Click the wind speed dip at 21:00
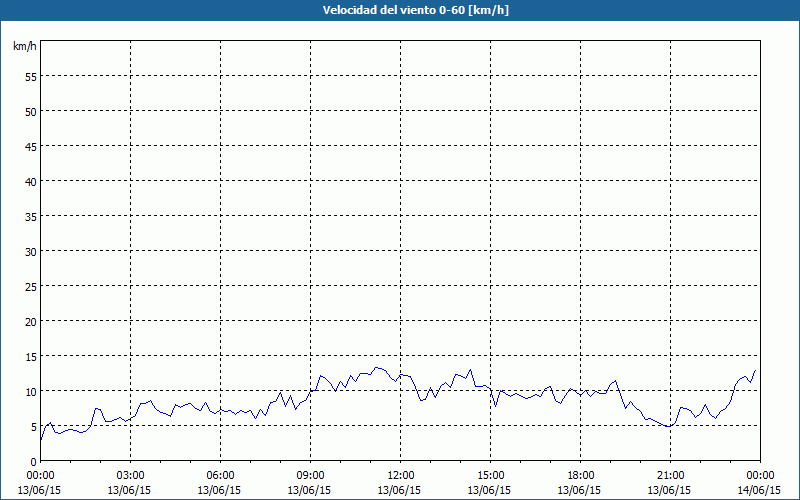The width and height of the screenshot is (800, 500). (x=669, y=426)
